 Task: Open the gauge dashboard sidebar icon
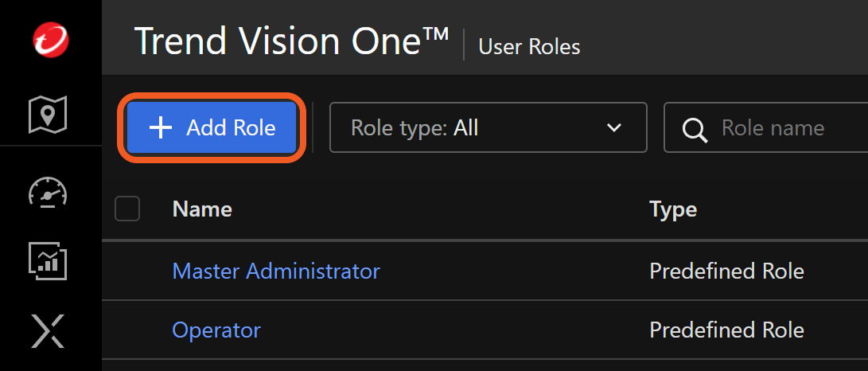48,192
